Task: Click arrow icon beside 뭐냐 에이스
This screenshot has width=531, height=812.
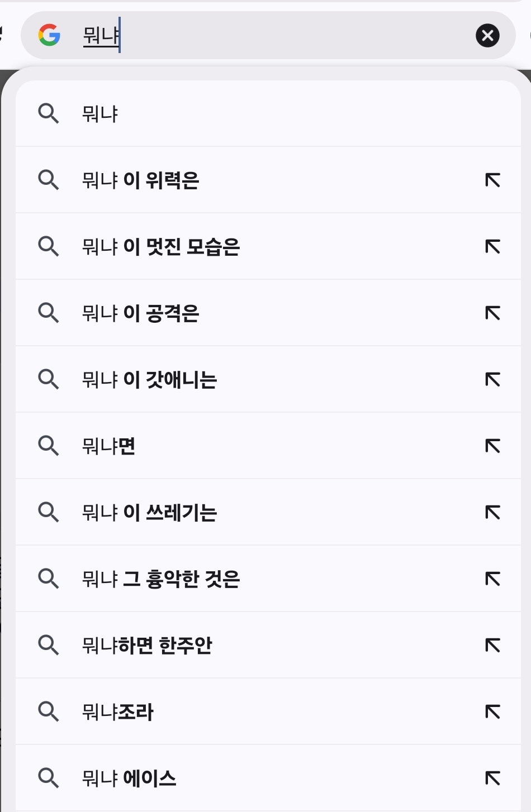Action: point(492,778)
